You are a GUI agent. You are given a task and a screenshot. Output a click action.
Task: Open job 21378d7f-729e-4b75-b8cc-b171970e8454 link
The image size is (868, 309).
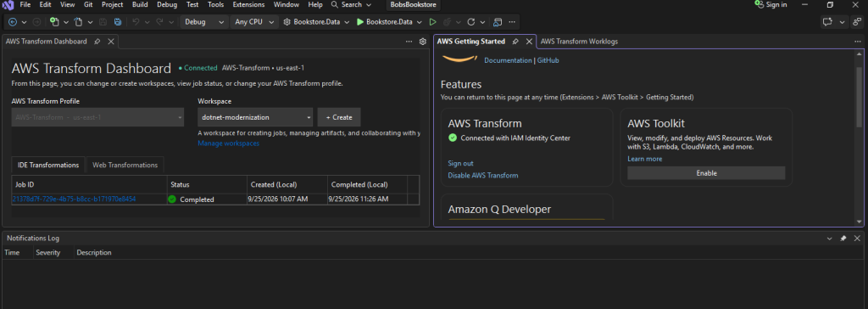tap(74, 199)
